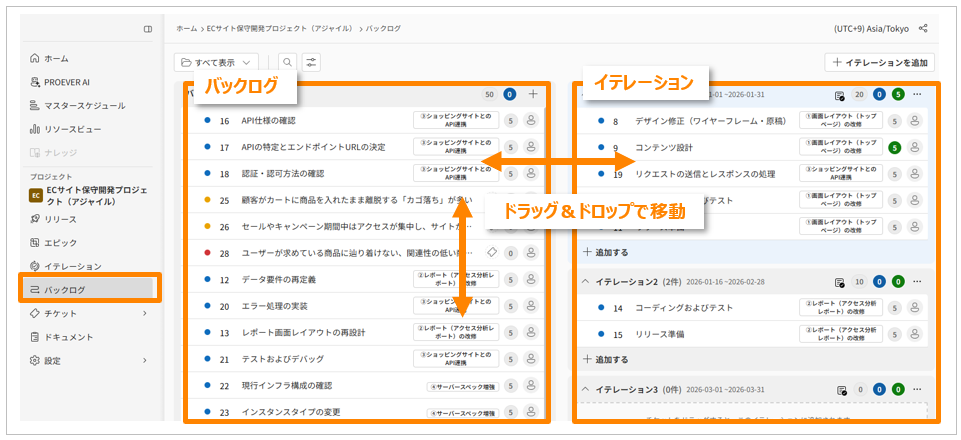Open the filter settings sliders icon
Image resolution: width=961 pixels, height=440 pixels.
click(312, 62)
